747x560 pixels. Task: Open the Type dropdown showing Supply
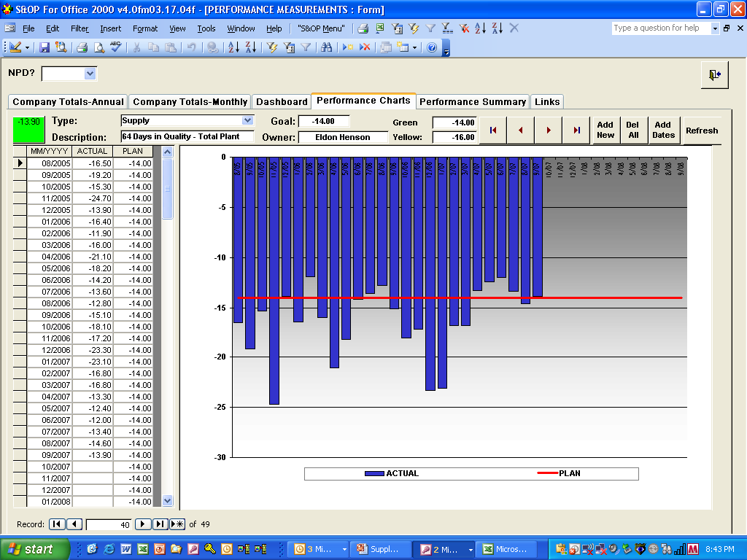click(248, 120)
